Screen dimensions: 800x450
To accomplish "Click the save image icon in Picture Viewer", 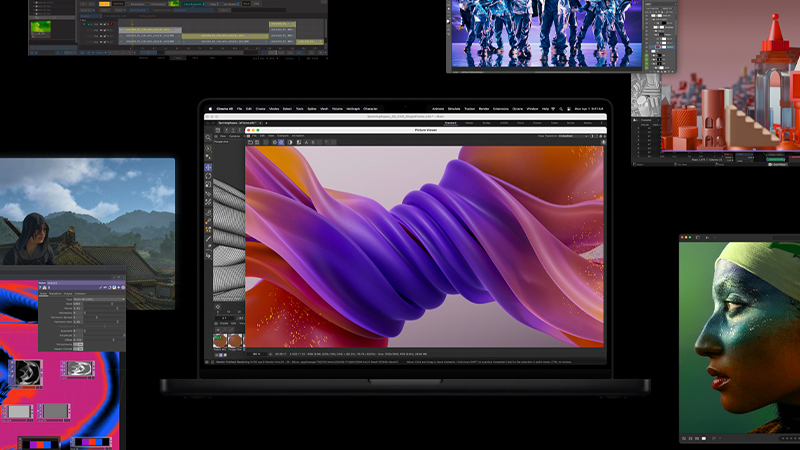I will tap(257, 142).
